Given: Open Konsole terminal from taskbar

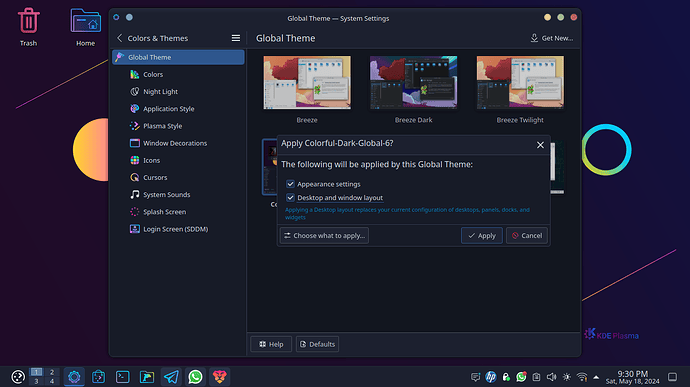Looking at the screenshot, I should [122, 377].
